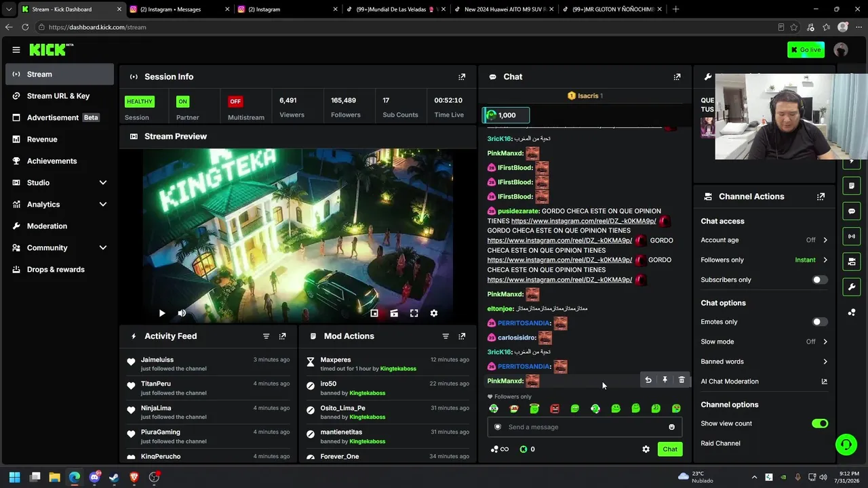Screen dimensions: 868x488
Task: Open emoji picker in message box
Action: point(672,427)
